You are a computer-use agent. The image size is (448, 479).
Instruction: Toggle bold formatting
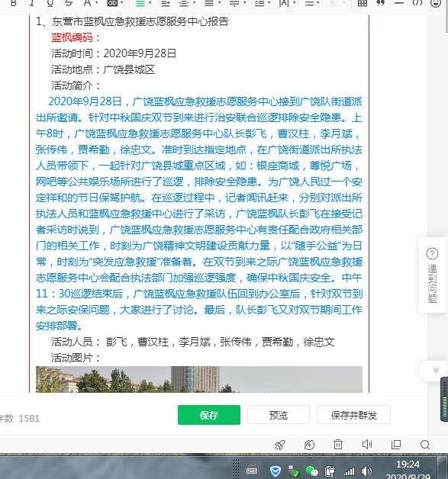pyautogui.click(x=14, y=3)
